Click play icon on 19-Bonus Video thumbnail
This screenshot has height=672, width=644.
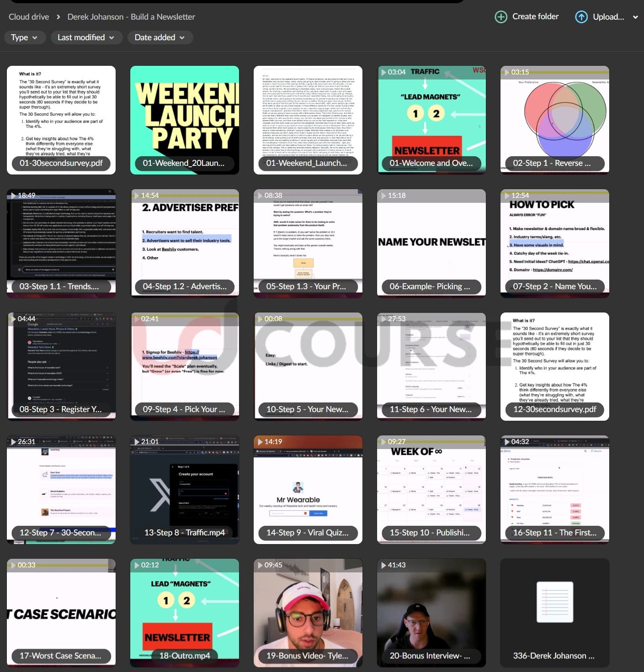260,565
